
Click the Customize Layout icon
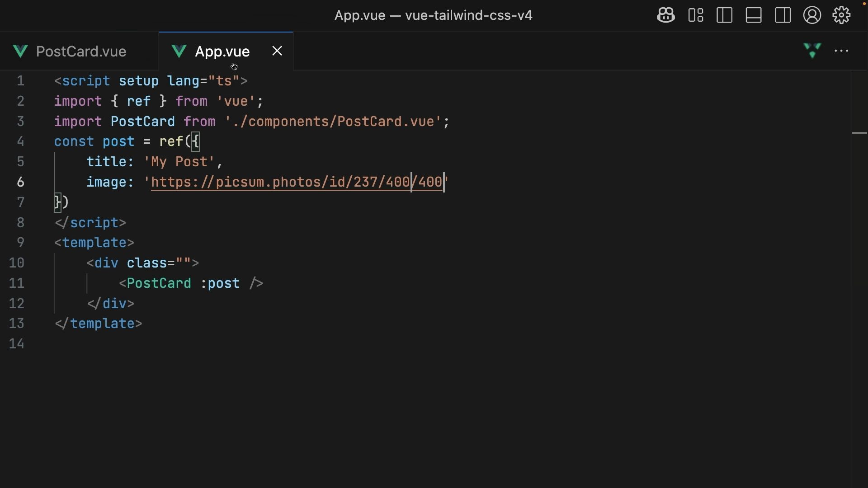tap(695, 15)
